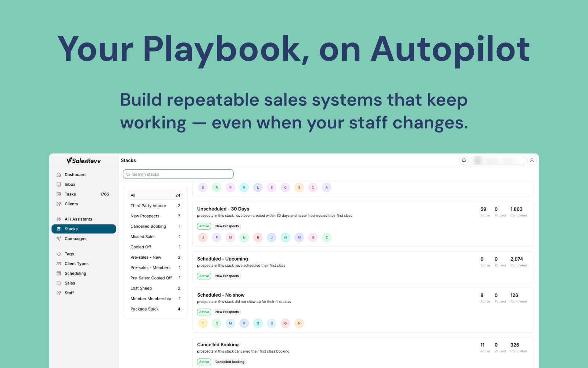The height and width of the screenshot is (368, 588).
Task: Open Campaigns via paper plane icon
Action: tap(59, 239)
